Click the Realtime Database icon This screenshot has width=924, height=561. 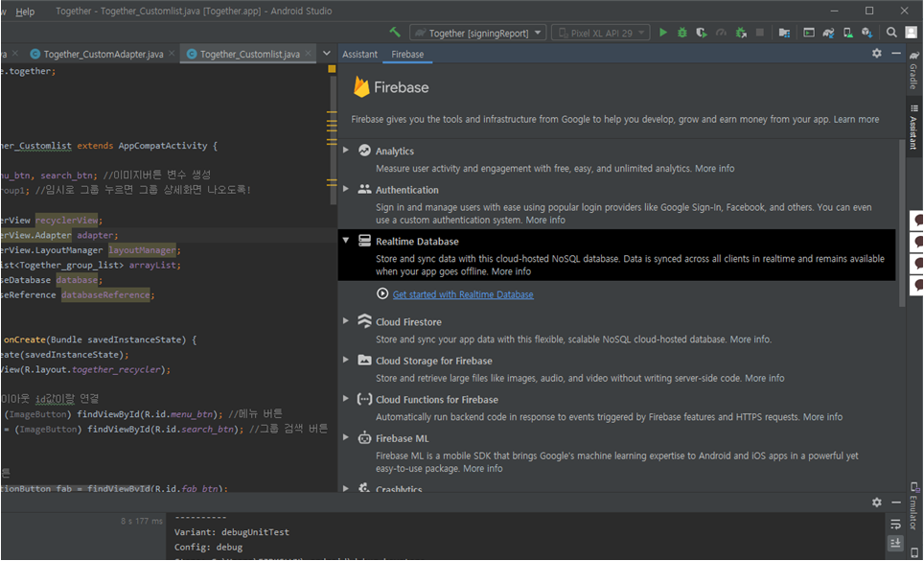[365, 241]
